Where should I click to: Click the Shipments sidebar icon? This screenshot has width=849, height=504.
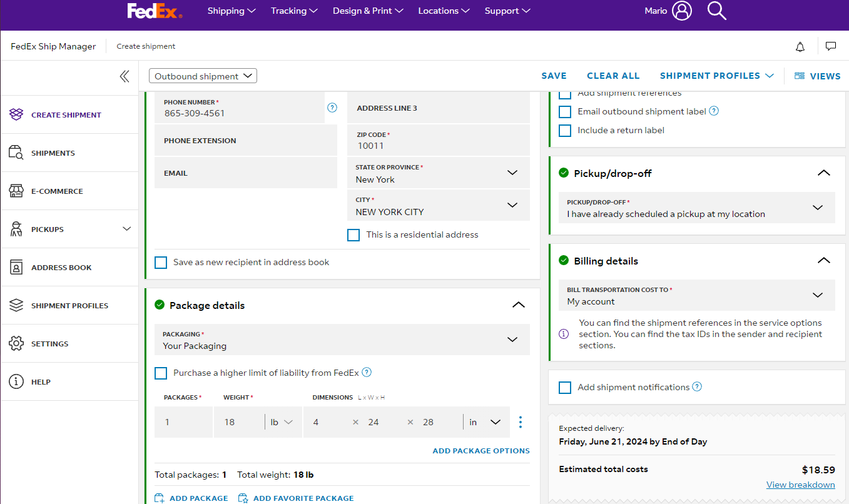coord(16,153)
